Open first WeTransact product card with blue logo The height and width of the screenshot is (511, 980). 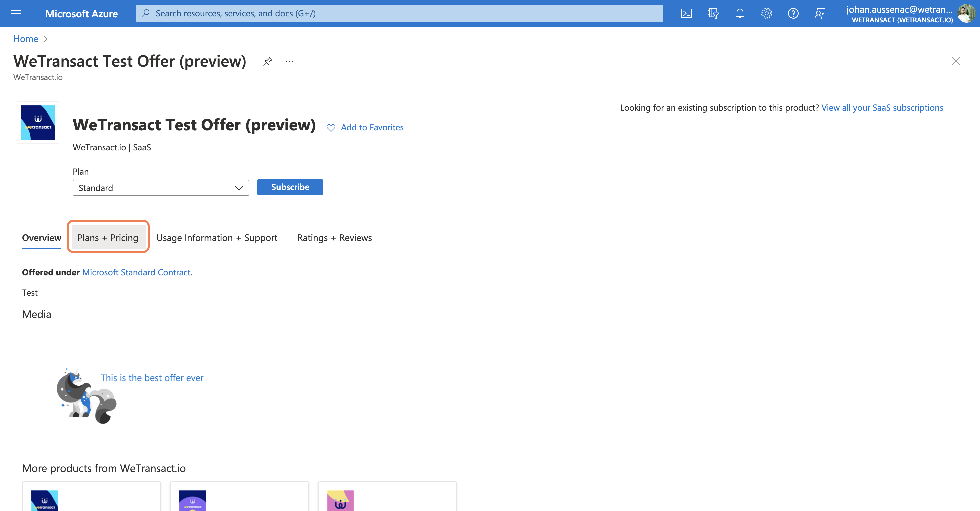click(91, 497)
